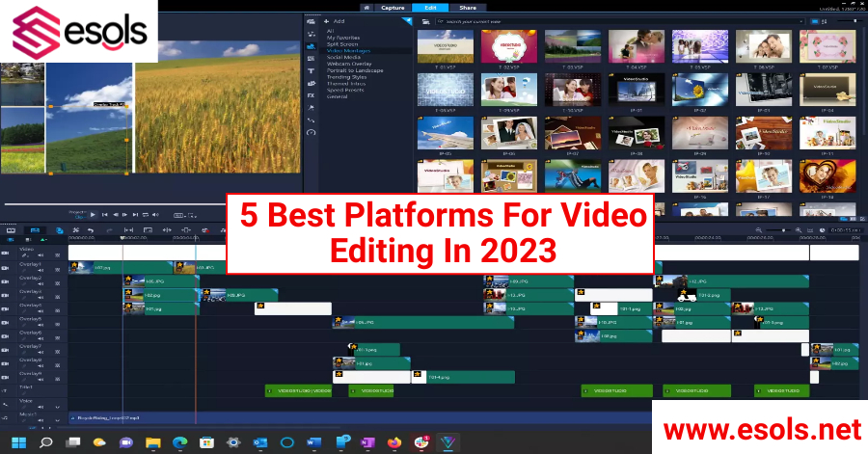868x454 pixels.
Task: Step to the next frame
Action: point(125,215)
